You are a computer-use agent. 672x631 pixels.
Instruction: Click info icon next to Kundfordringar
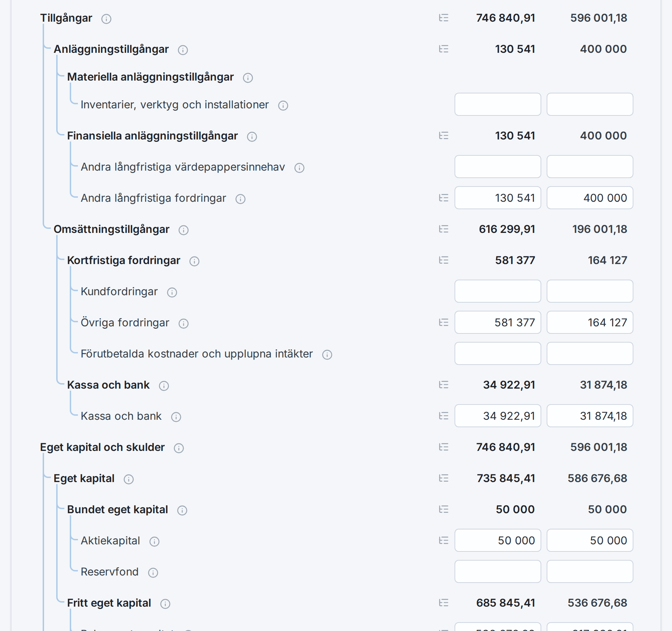click(x=172, y=292)
